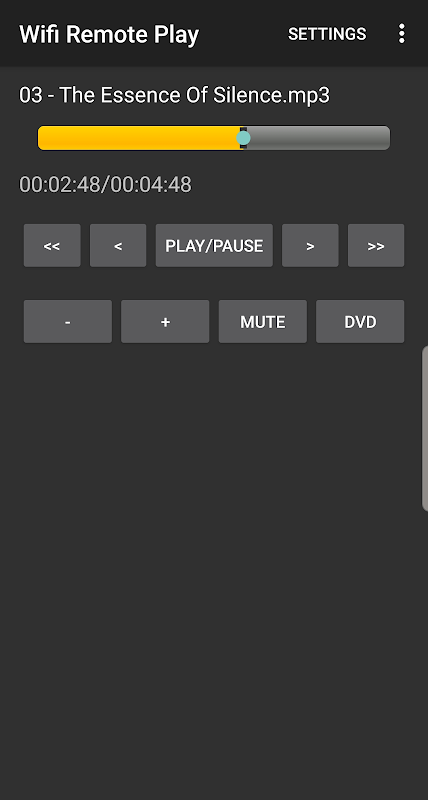Skip ahead with the >> button
Viewport: 428px width, 800px height.
pyautogui.click(x=376, y=245)
